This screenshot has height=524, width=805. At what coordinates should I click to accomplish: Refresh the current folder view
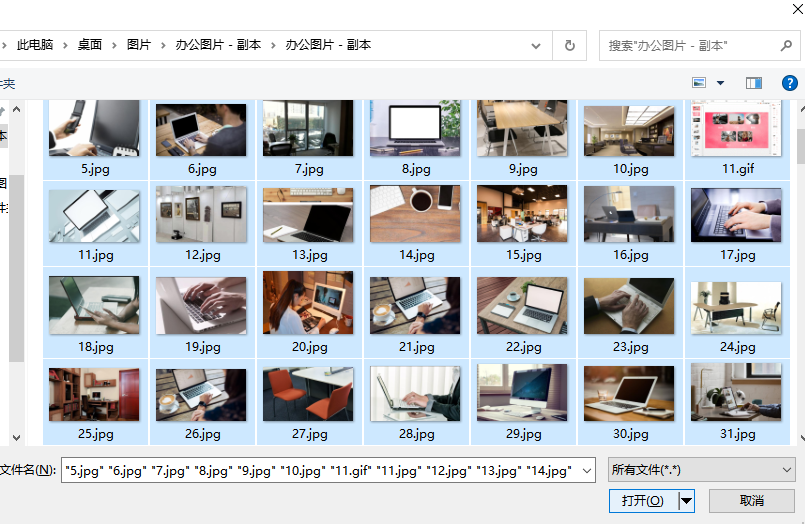pos(569,46)
